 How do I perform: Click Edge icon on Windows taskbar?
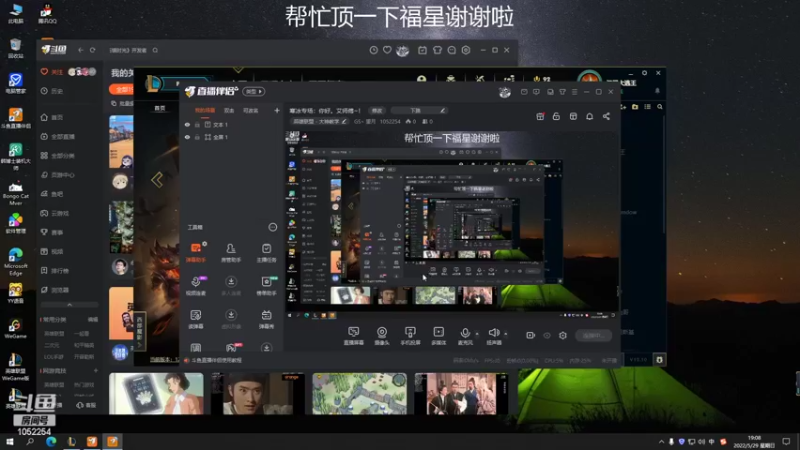pyautogui.click(x=51, y=441)
